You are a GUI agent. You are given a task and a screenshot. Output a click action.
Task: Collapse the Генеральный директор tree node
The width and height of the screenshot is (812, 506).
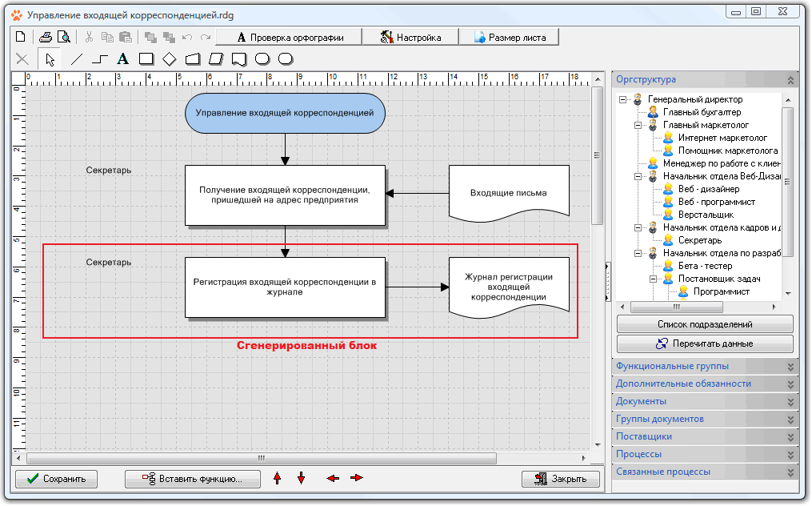coord(623,100)
